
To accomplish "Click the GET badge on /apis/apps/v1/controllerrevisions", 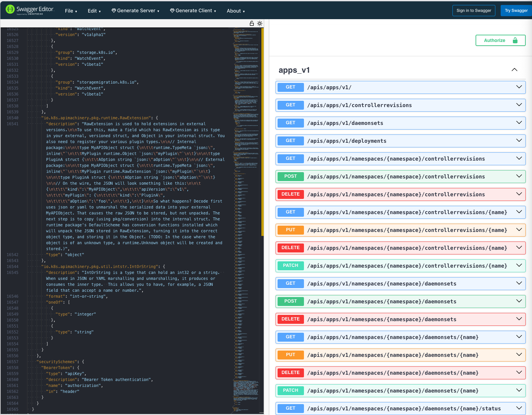I will tap(290, 105).
